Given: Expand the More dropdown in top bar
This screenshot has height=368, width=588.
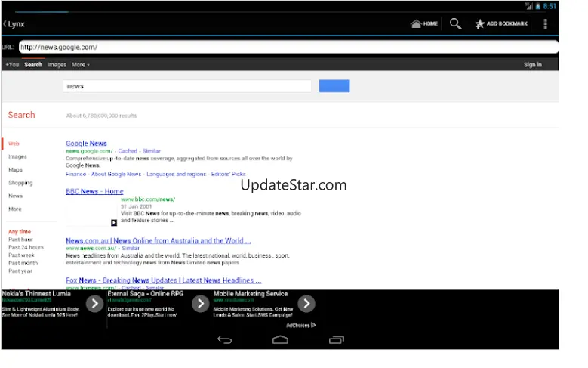Looking at the screenshot, I should [x=81, y=64].
